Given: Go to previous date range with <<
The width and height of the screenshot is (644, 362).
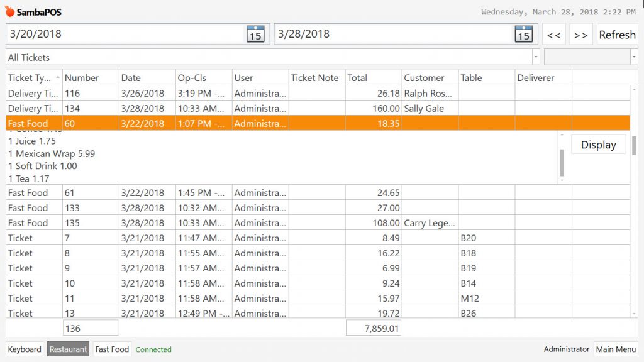Looking at the screenshot, I should coord(553,35).
